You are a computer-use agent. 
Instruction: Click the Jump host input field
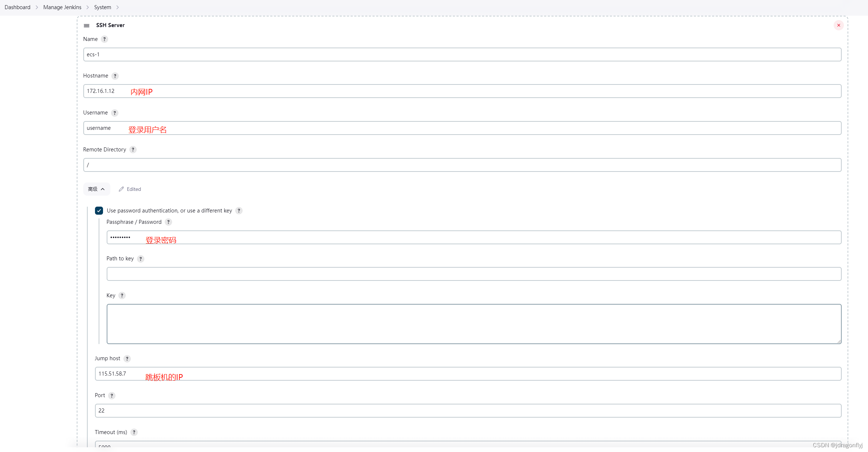[x=468, y=374]
